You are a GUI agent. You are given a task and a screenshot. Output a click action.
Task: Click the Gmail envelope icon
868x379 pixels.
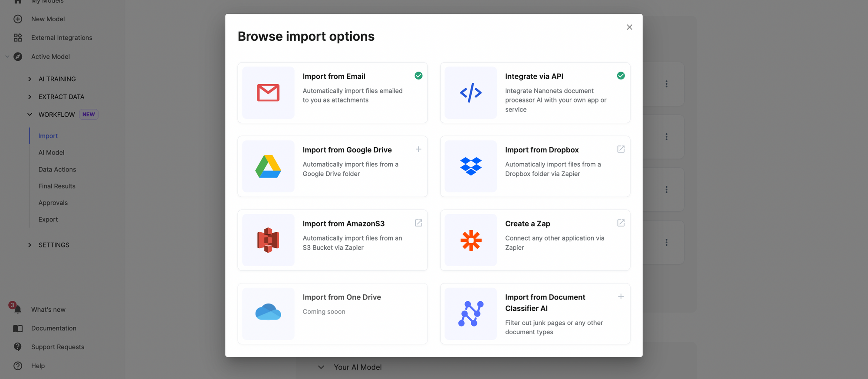(x=268, y=92)
